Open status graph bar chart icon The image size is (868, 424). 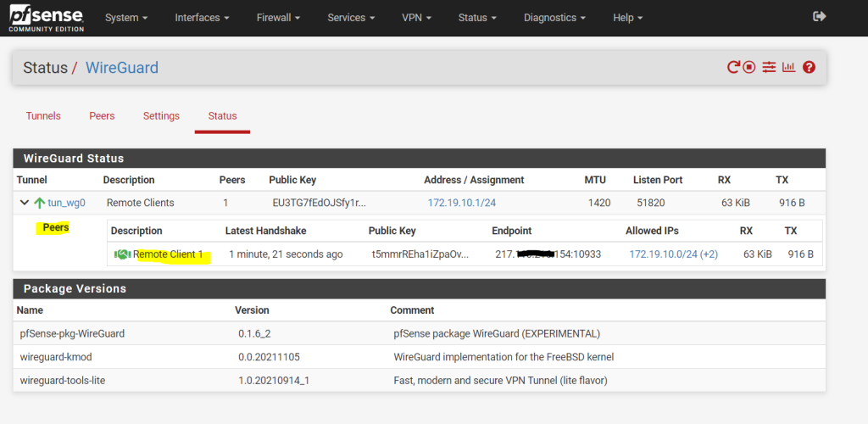click(788, 68)
